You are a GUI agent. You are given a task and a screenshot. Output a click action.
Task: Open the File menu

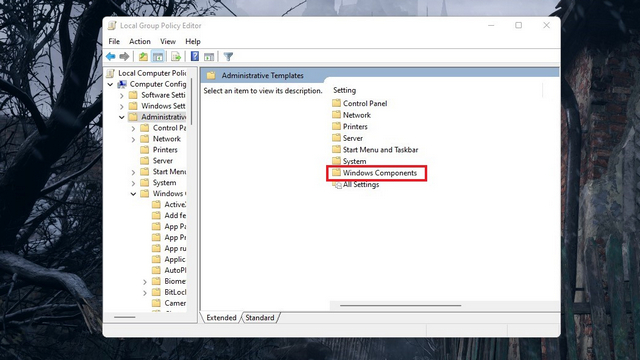click(x=114, y=41)
